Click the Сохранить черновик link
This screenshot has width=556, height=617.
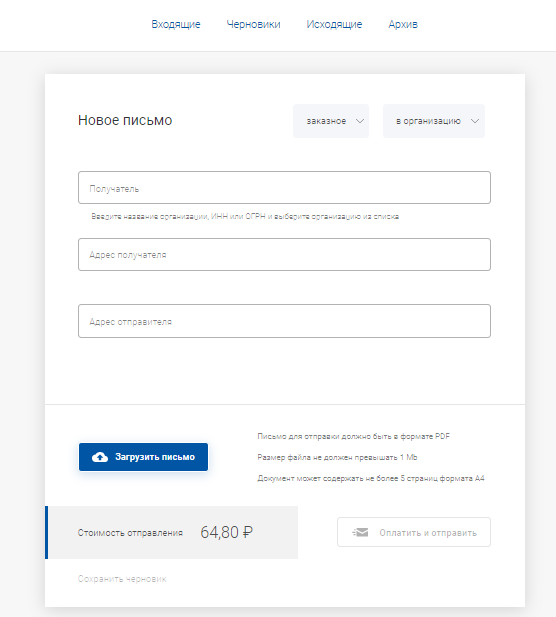[x=122, y=579]
